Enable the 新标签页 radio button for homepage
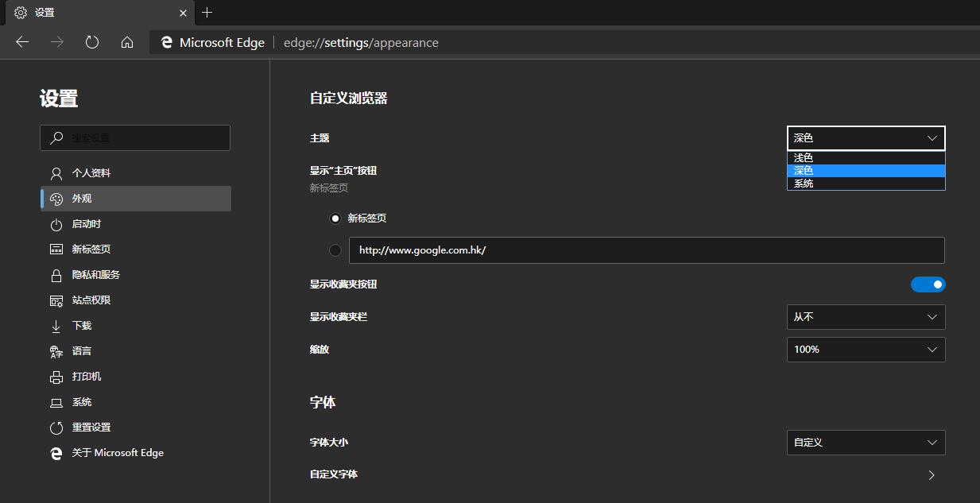This screenshot has height=503, width=980. [x=335, y=218]
